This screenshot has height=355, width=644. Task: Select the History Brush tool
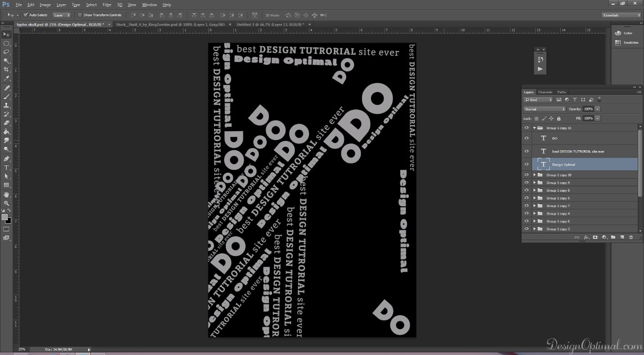(6, 114)
